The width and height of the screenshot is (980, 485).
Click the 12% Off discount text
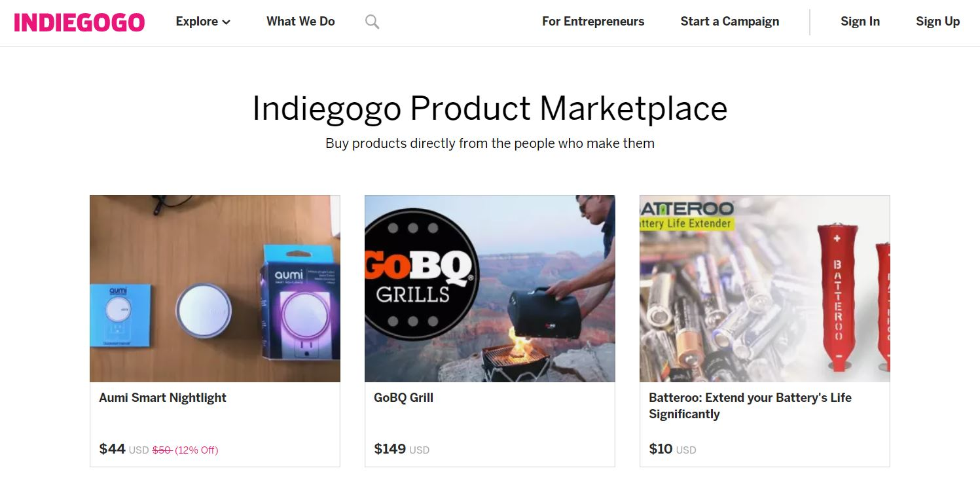[x=196, y=450]
